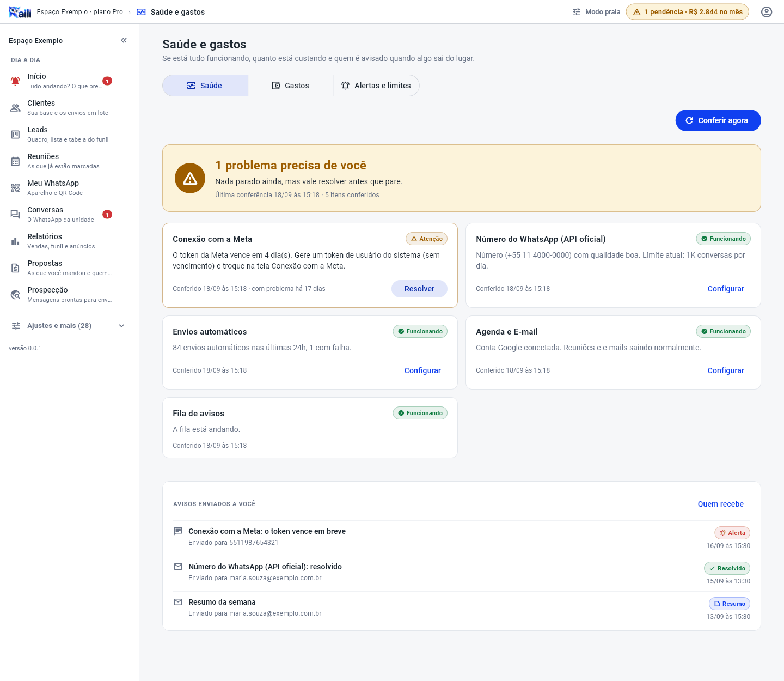This screenshot has height=681, width=784.
Task: Click the message icon beside the Meta token notice
Action: tap(178, 531)
